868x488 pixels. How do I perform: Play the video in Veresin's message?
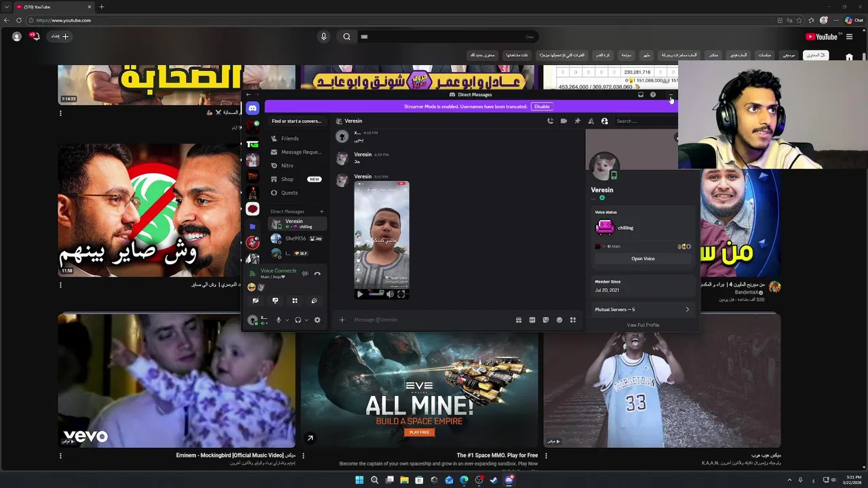[x=360, y=294]
